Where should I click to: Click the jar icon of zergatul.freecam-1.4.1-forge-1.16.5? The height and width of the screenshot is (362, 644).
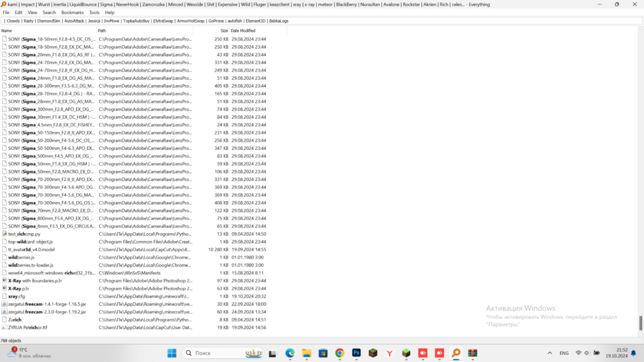click(x=5, y=304)
